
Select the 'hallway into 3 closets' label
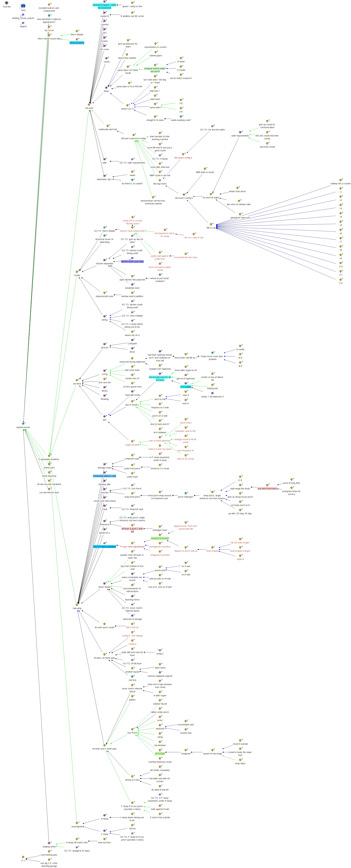click(x=341, y=184)
